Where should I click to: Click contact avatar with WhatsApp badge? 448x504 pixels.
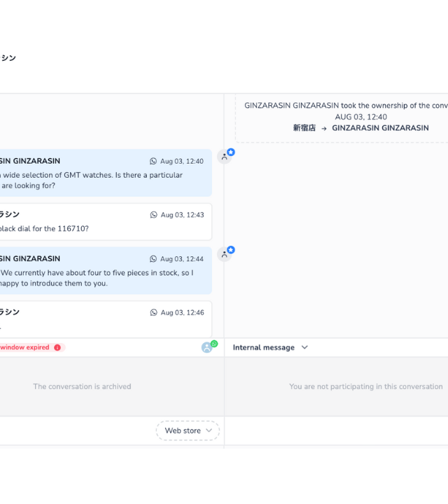[x=207, y=347]
